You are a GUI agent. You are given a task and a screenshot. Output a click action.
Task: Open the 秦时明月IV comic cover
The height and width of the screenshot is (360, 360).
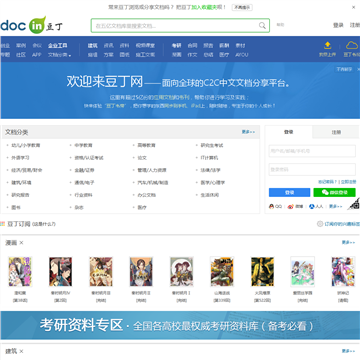(x=60, y=271)
